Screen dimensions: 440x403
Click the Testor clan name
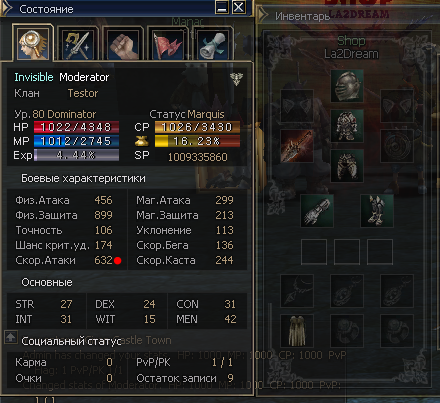(83, 93)
